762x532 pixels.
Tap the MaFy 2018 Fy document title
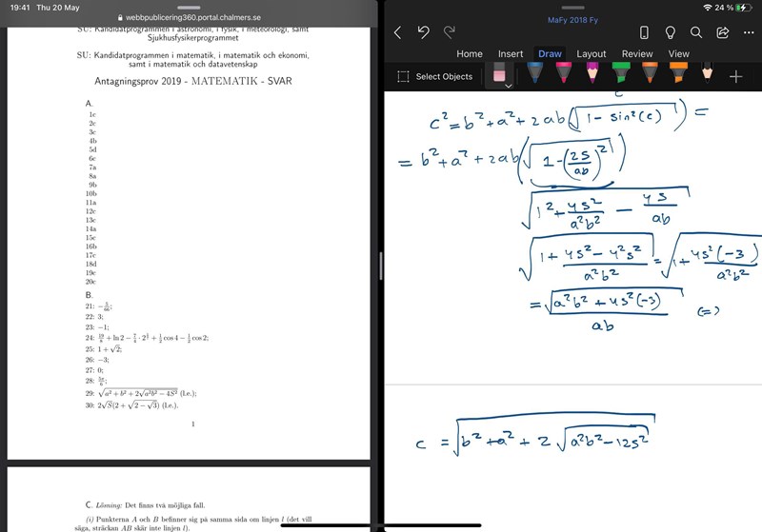pyautogui.click(x=572, y=19)
